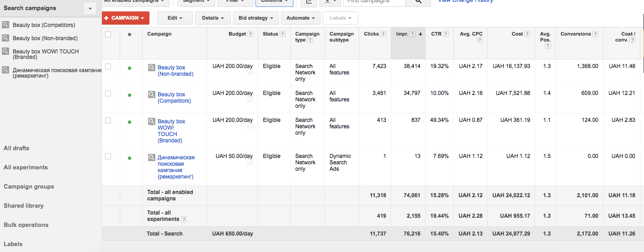Image resolution: width=644 pixels, height=252 pixels.
Task: Click the View Change History link
Action: (465, 1)
